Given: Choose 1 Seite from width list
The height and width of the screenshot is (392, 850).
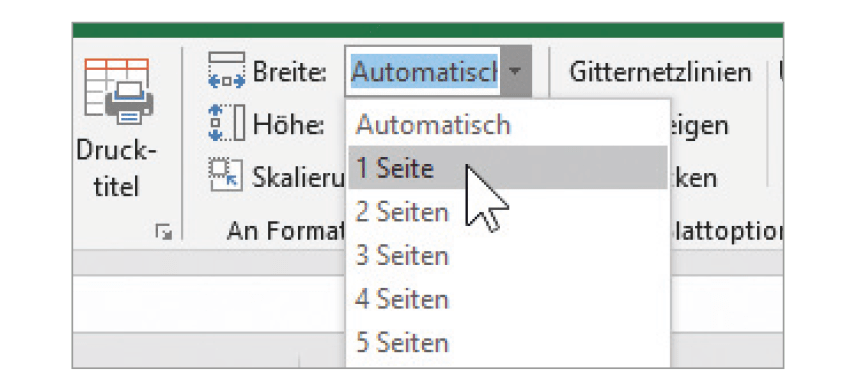Looking at the screenshot, I should (x=508, y=168).
